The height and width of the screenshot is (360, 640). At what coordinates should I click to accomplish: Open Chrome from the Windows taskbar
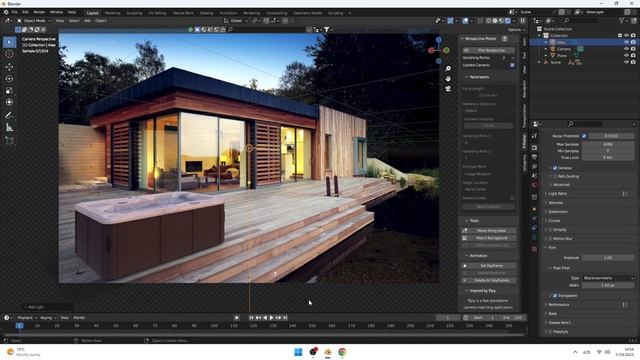pyautogui.click(x=342, y=352)
